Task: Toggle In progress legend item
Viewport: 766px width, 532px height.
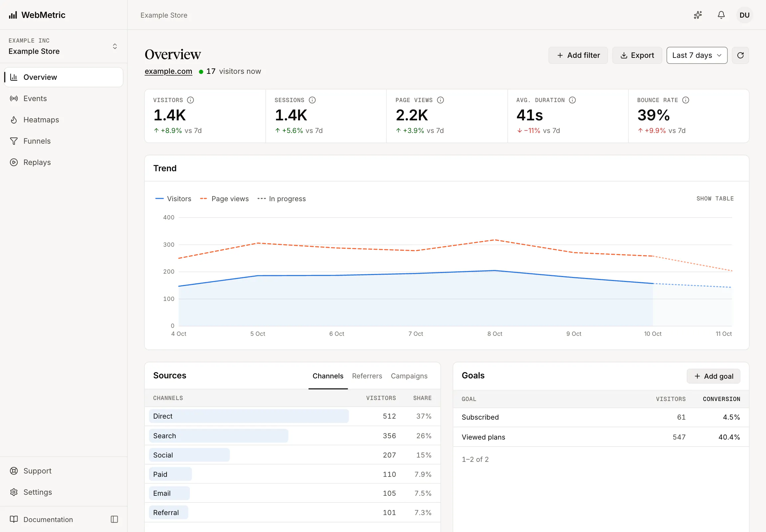Action: [282, 199]
